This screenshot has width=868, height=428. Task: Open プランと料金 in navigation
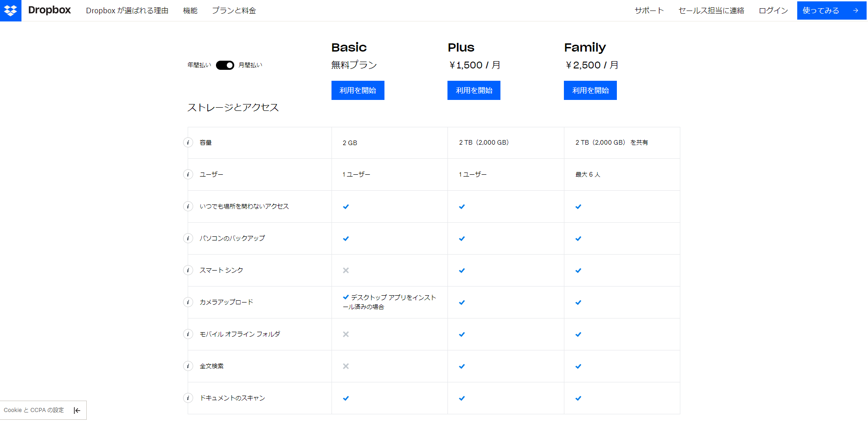[x=234, y=10]
